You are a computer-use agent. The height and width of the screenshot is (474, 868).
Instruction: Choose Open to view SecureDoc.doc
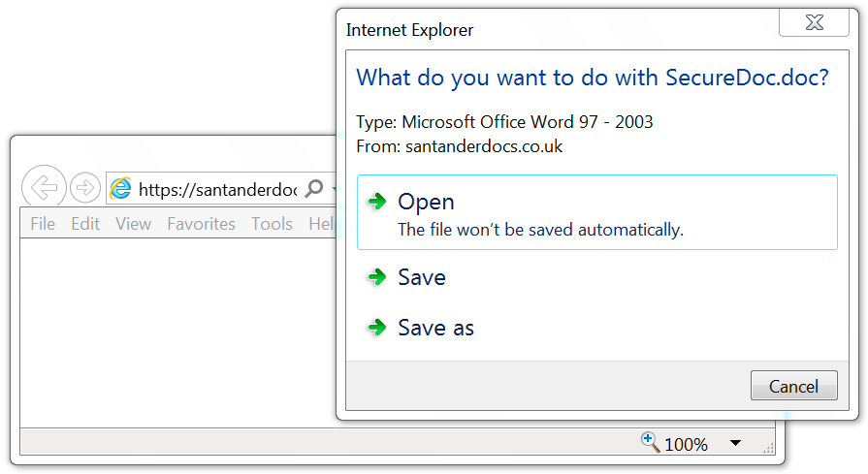(597, 212)
